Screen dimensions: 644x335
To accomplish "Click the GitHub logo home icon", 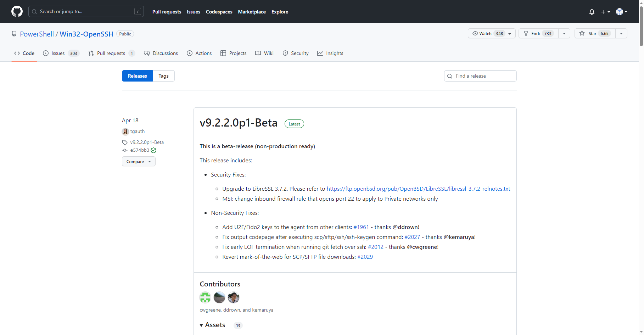I will click(17, 11).
